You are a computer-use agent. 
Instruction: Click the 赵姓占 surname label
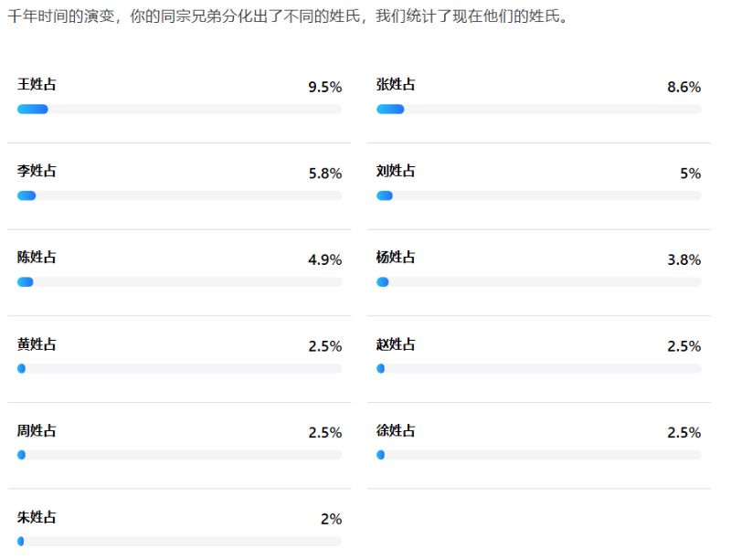coord(396,344)
